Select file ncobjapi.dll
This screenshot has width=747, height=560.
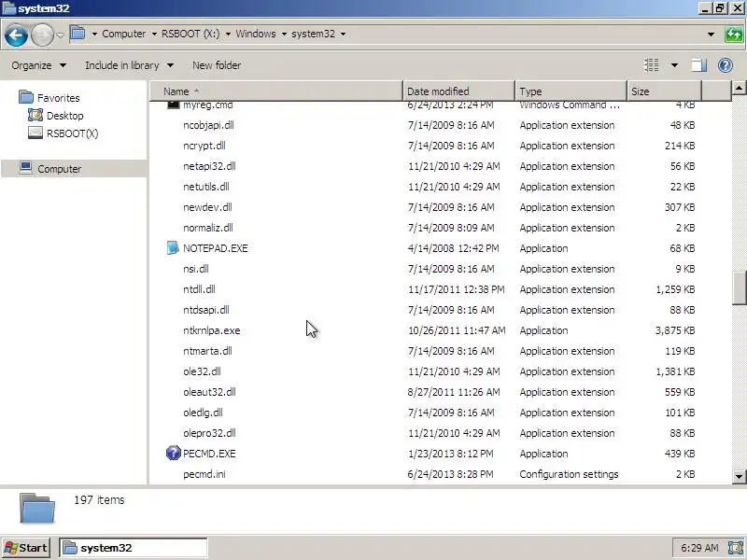click(x=208, y=125)
